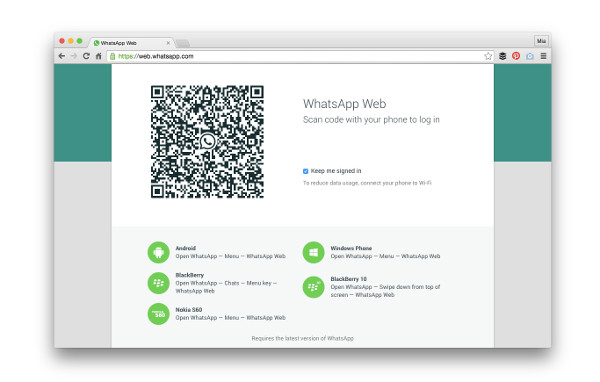Viewport: 600px width, 382px height.
Task: Click the green BlackBerry 10 icon
Action: [313, 287]
